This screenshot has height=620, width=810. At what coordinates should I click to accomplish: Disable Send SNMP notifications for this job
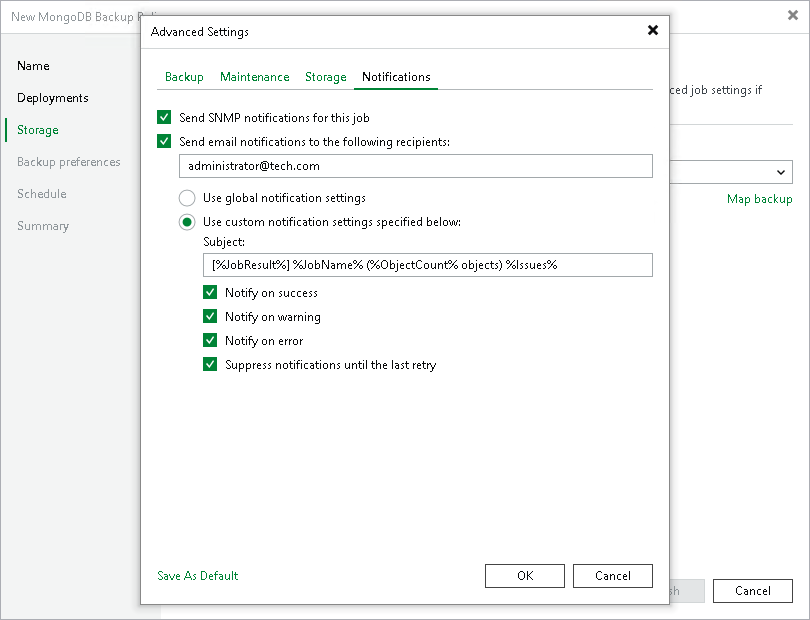(164, 117)
